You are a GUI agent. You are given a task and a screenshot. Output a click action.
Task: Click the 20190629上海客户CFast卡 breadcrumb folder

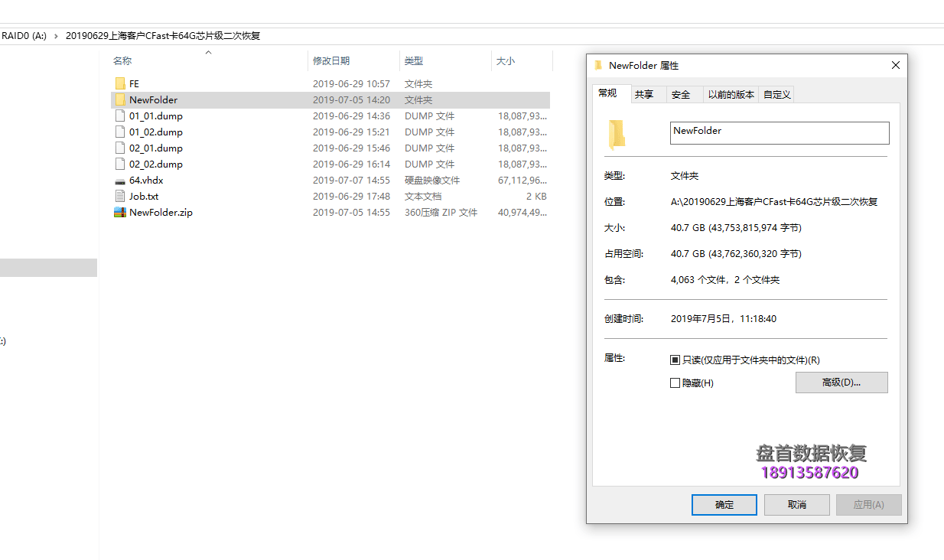coord(163,35)
